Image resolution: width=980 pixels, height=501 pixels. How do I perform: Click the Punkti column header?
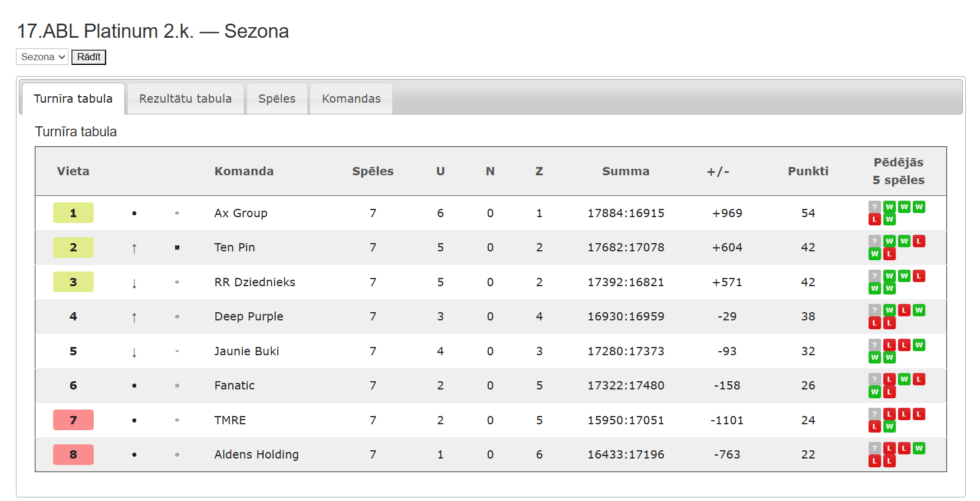pos(808,171)
